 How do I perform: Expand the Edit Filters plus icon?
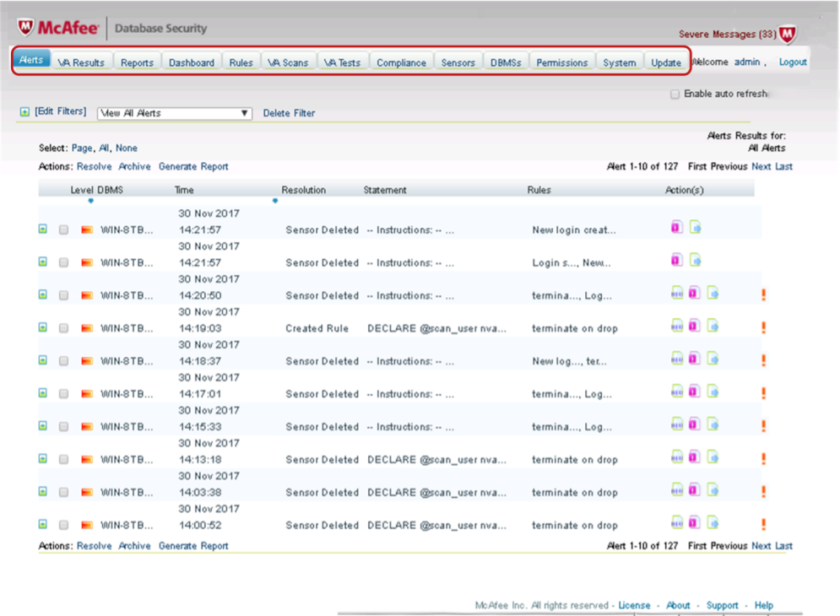coord(24,112)
